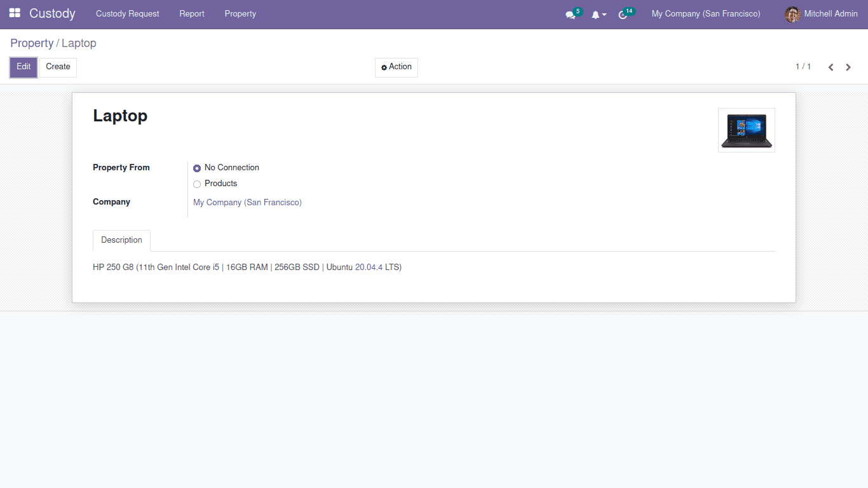Go to next record with right arrow
This screenshot has width=868, height=488.
(848, 67)
